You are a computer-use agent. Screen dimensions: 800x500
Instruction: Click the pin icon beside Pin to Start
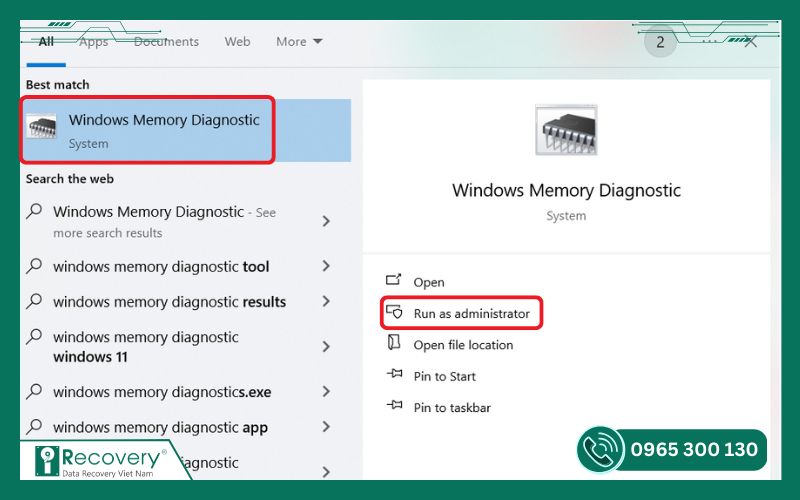pyautogui.click(x=394, y=374)
